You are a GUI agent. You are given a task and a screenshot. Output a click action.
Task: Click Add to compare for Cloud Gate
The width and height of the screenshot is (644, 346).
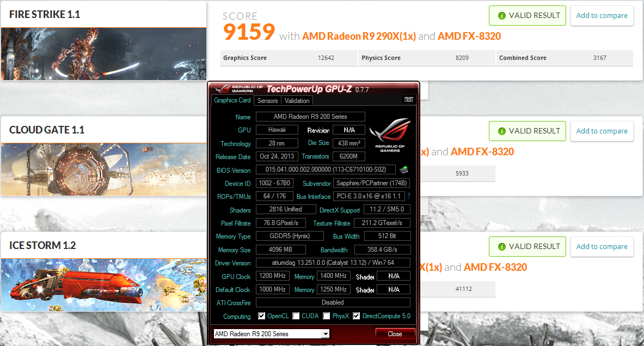[602, 131]
